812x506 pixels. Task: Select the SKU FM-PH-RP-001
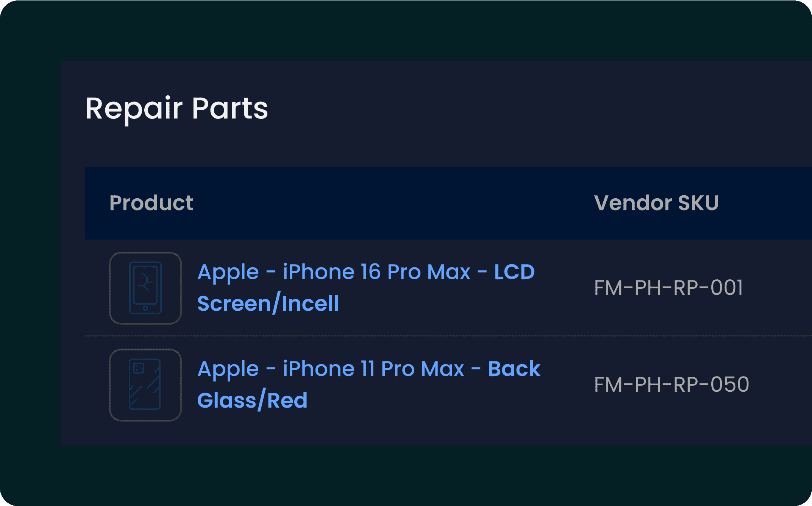[668, 288]
